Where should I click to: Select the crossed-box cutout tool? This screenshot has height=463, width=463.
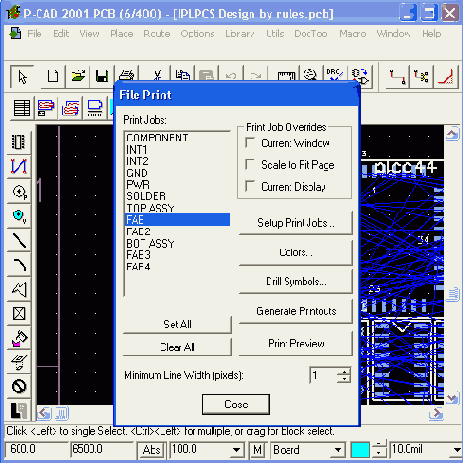[19, 313]
